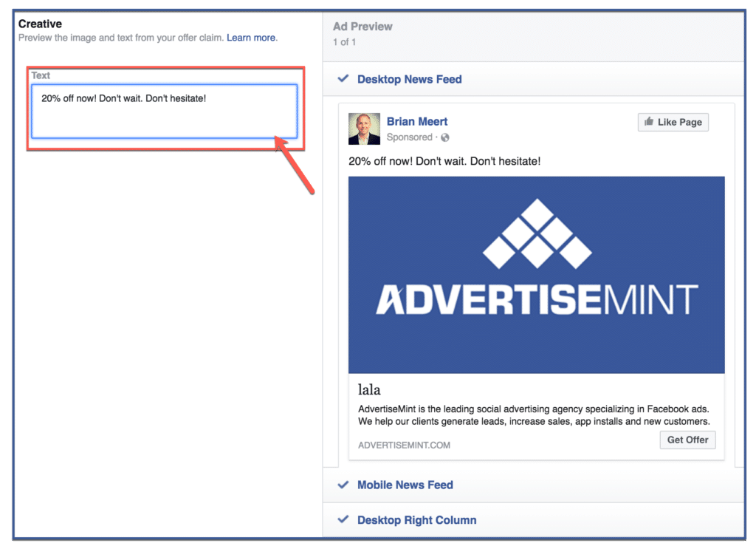
Task: Click Brian Meert's profile picture
Action: (364, 129)
